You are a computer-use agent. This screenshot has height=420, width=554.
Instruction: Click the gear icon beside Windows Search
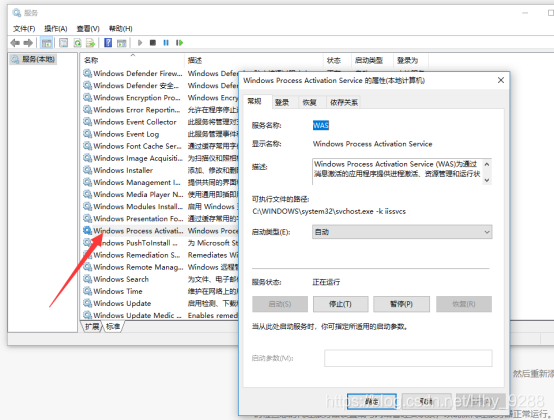point(87,279)
